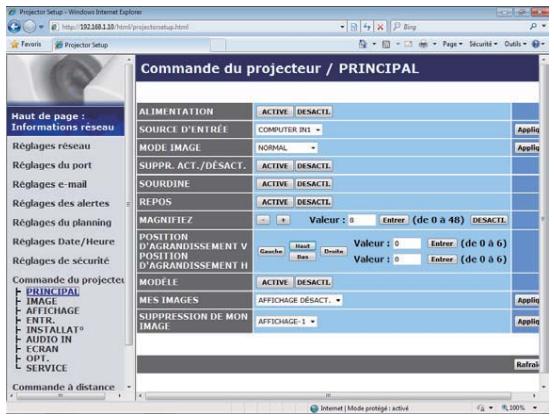Click the refresh page icon
This screenshot has width=554, height=418.
click(367, 27)
